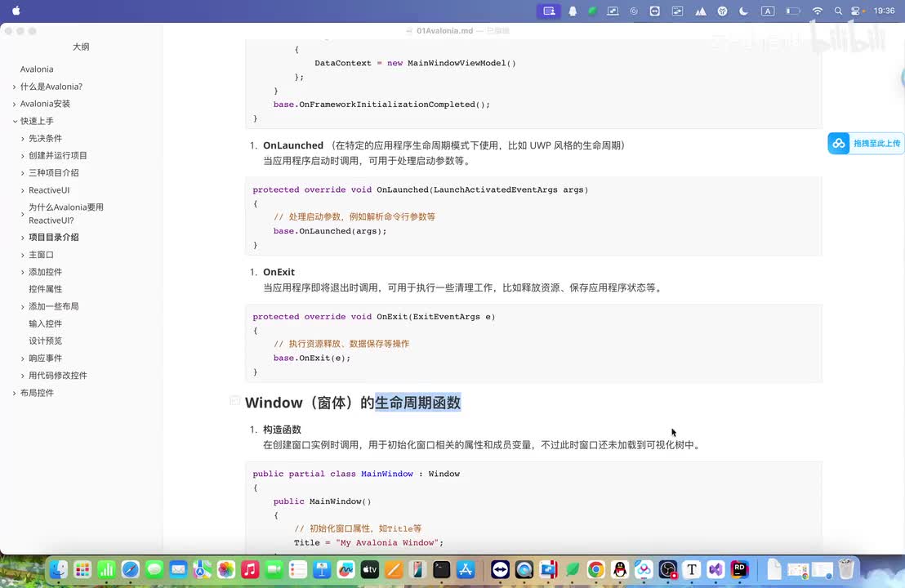905x588 pixels.
Task: Go to 用代码修改控件 in outline
Action: click(58, 376)
